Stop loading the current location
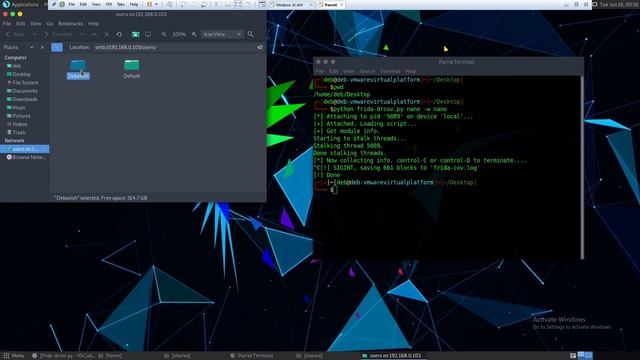The width and height of the screenshot is (640, 360). (107, 34)
